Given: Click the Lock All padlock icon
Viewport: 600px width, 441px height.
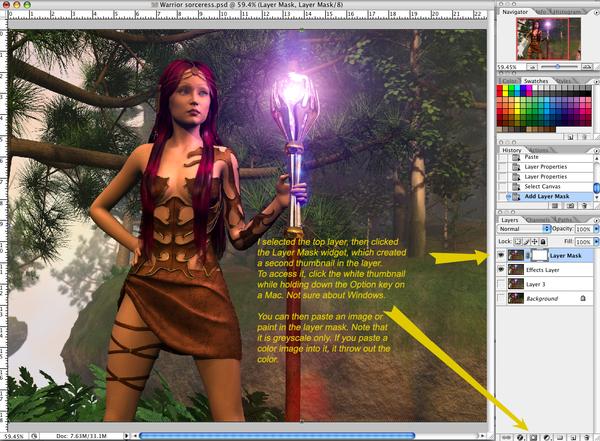Looking at the screenshot, I should (543, 242).
